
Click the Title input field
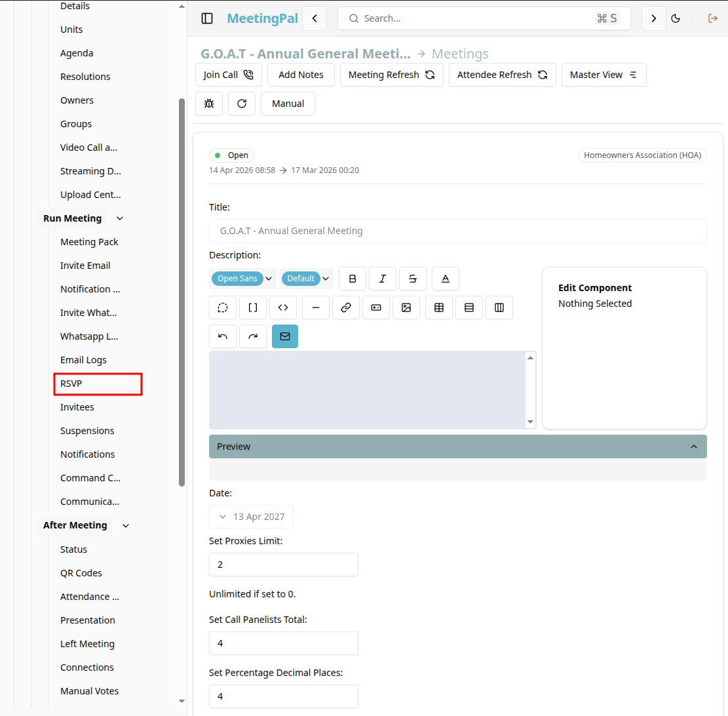(458, 231)
